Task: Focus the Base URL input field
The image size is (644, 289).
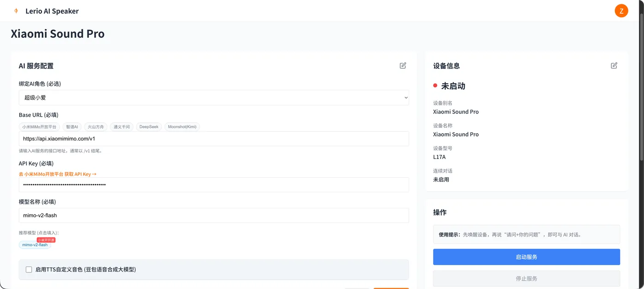Action: (214, 139)
